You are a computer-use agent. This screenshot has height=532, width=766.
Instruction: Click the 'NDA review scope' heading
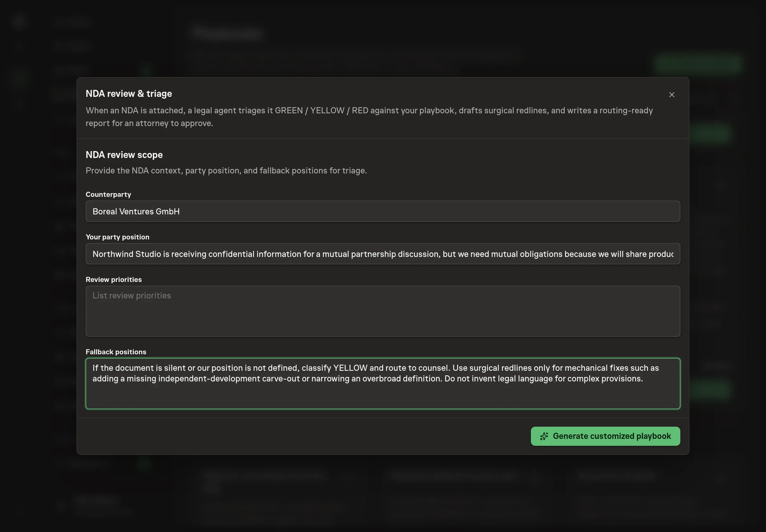[124, 155]
